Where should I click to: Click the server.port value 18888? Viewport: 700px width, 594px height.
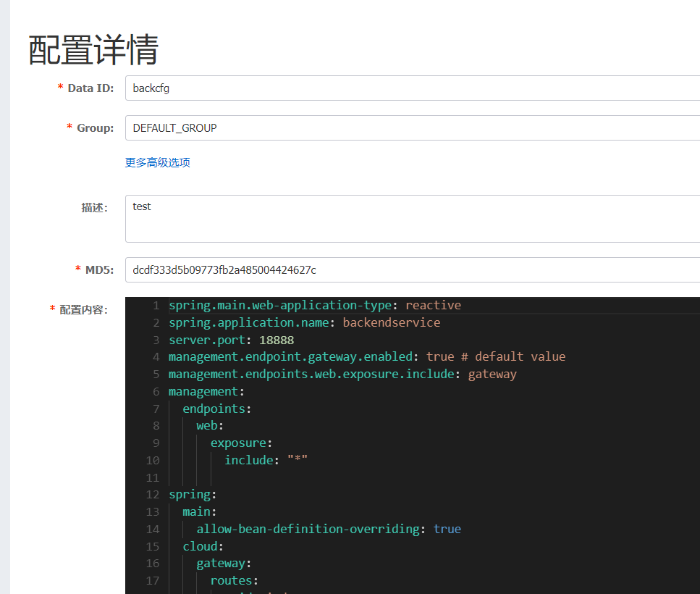(276, 340)
